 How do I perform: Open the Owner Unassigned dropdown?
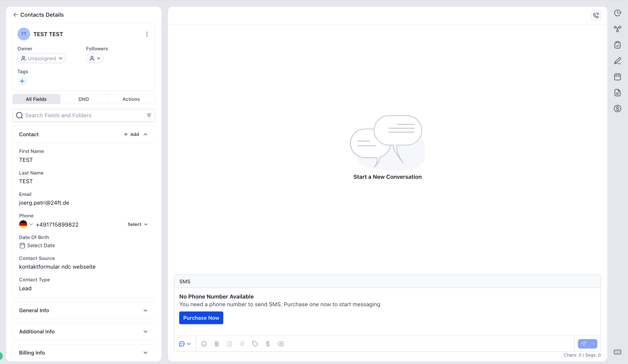42,58
